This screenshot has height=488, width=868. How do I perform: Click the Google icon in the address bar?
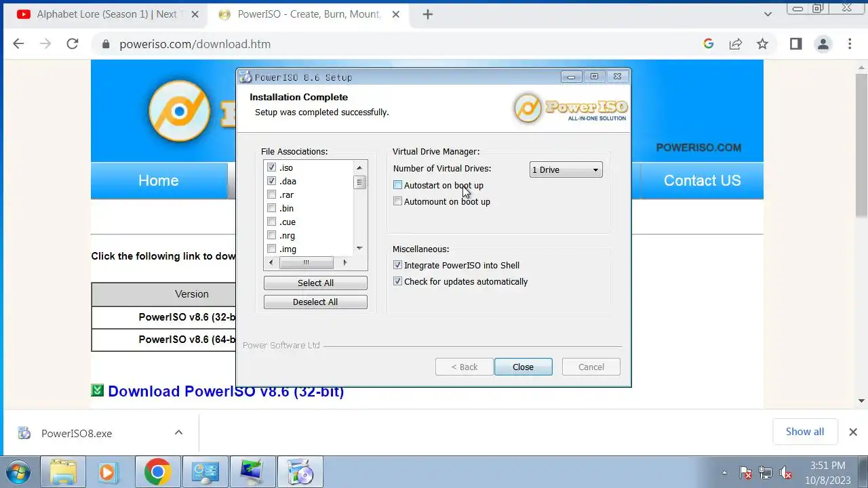709,44
